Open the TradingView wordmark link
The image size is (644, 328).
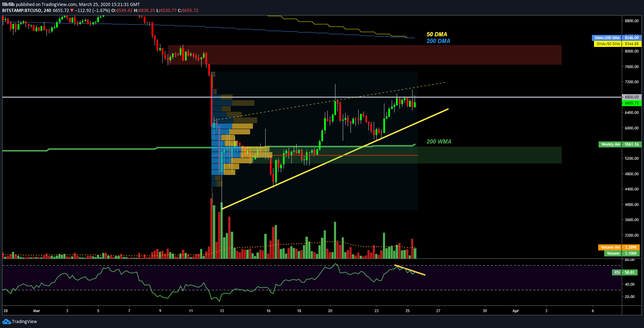click(24, 321)
